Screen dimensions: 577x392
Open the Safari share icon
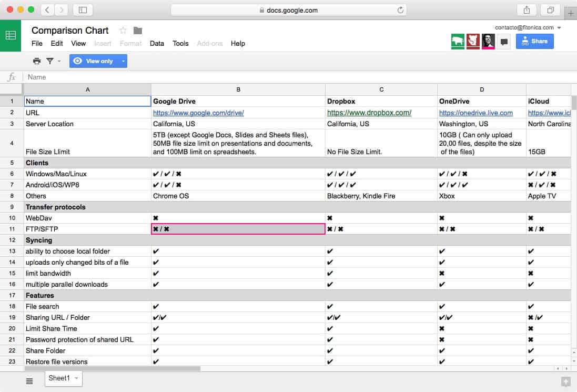[527, 10]
